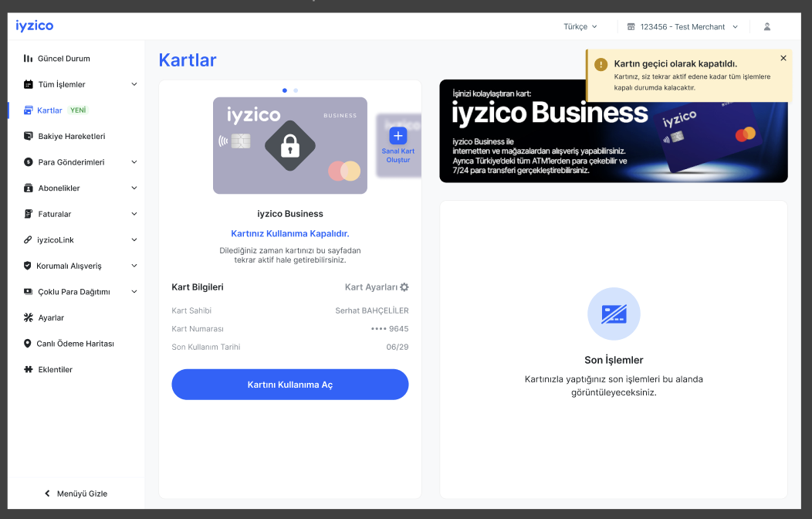
Task: Click the Ayarlar settings icon in sidebar
Action: (29, 317)
